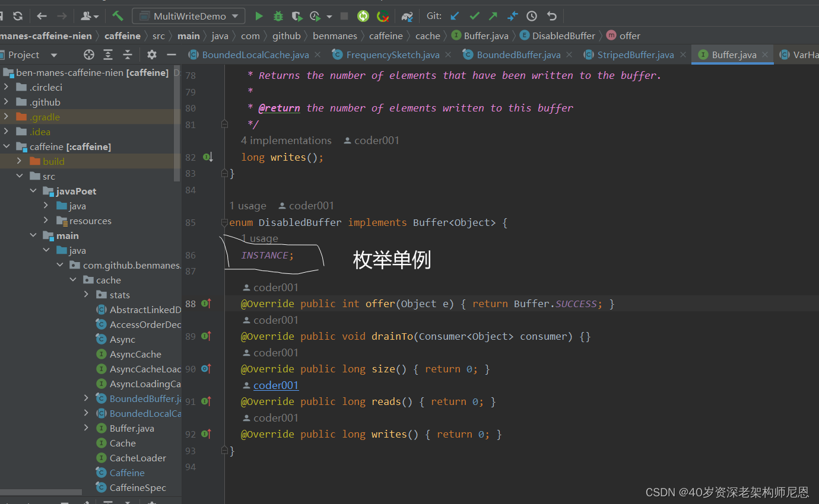The height and width of the screenshot is (504, 819).
Task: Commit with the green checkmark icon
Action: click(474, 16)
